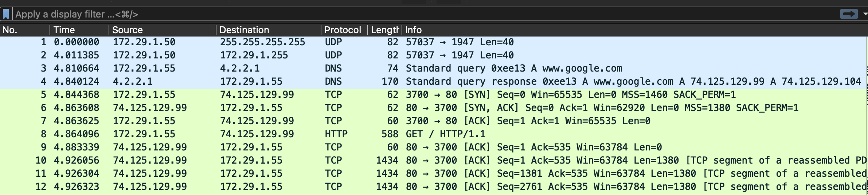Click length value 170
Viewport: 868px width, 195px height.
(390, 81)
